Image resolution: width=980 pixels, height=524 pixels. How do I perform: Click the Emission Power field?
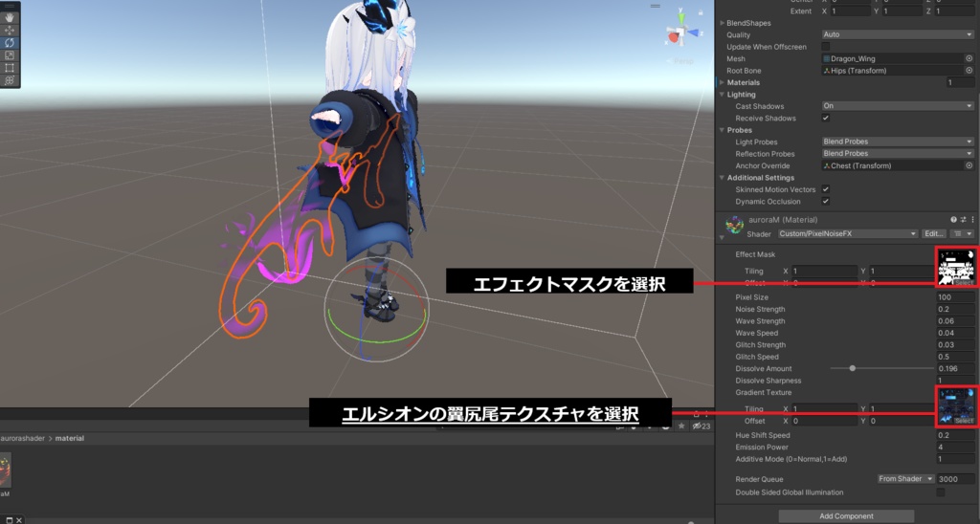(955, 448)
